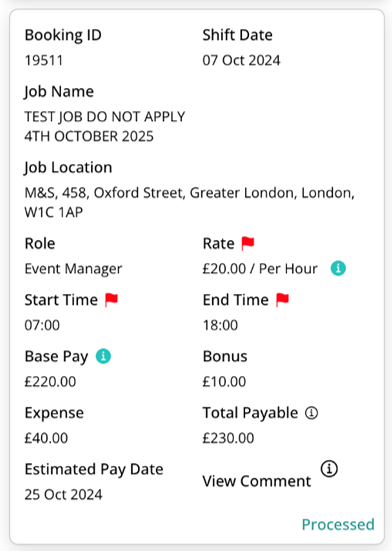This screenshot has height=554, width=392.
Task: Select the Event Manager role value
Action: [73, 269]
